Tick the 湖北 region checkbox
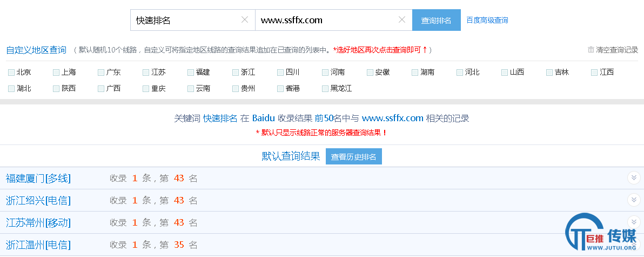The width and height of the screenshot is (644, 257). click(11, 88)
